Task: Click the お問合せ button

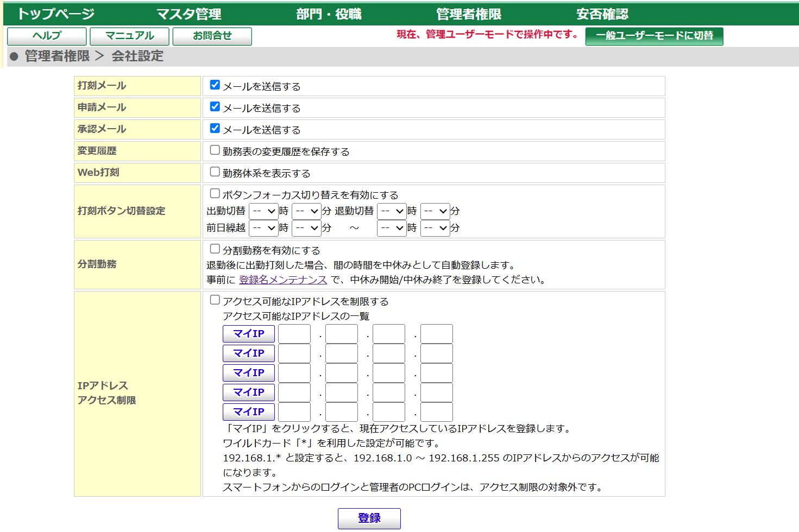Action: [x=212, y=36]
